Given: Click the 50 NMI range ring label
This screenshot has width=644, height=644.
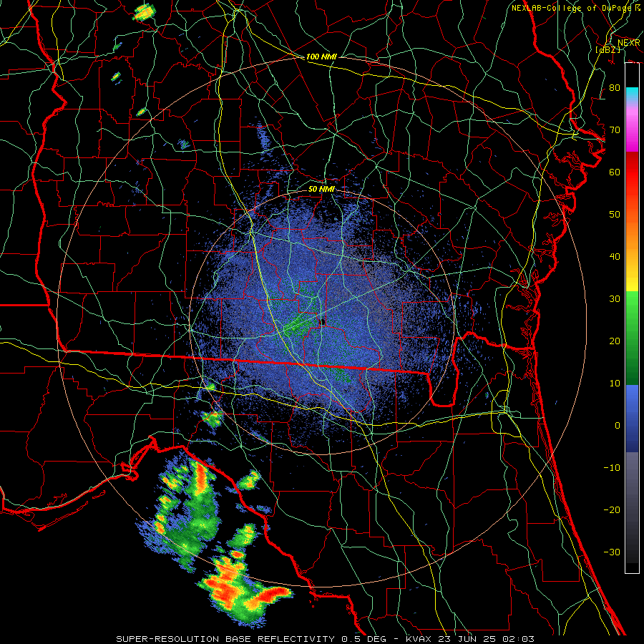Looking at the screenshot, I should [x=321, y=189].
